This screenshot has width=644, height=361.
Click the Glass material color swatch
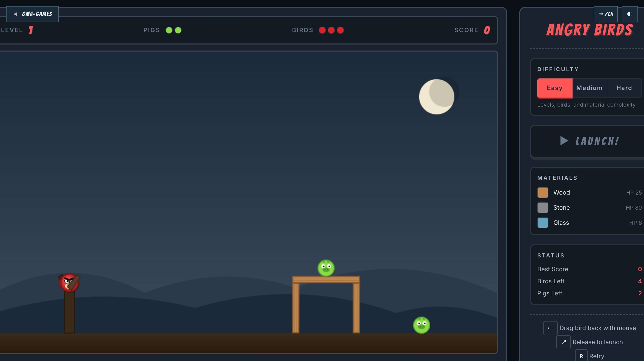(x=543, y=223)
